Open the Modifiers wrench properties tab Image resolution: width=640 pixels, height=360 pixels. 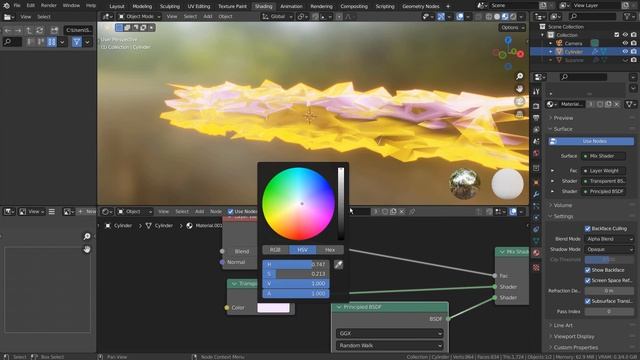point(536,194)
